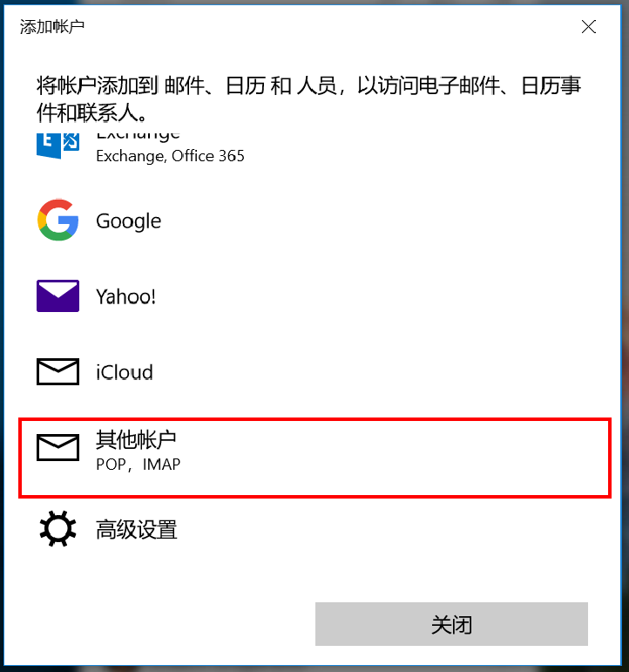Viewport: 629px width, 672px height.
Task: Click the blue bar of the Google G logo
Action: click(x=69, y=221)
